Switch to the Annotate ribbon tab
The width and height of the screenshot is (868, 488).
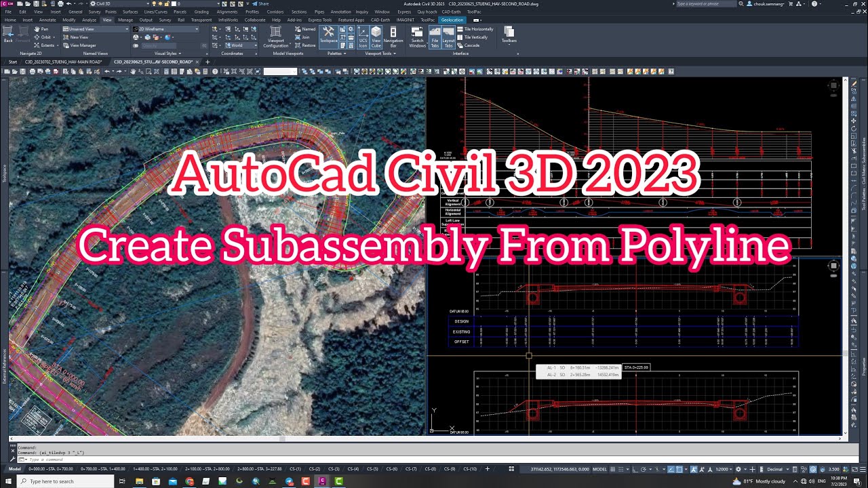click(47, 20)
